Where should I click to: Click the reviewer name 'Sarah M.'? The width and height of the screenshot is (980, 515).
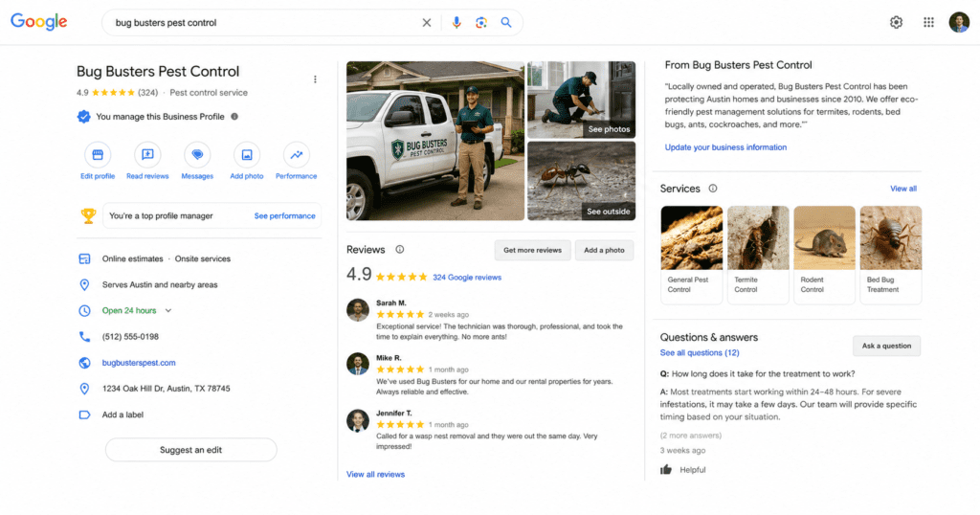tap(391, 302)
